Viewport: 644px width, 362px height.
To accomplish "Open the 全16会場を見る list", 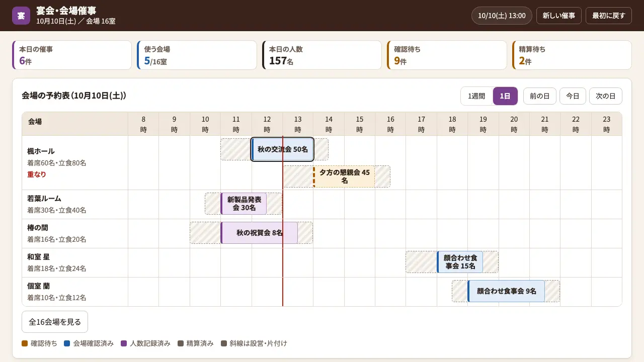I will (x=55, y=322).
